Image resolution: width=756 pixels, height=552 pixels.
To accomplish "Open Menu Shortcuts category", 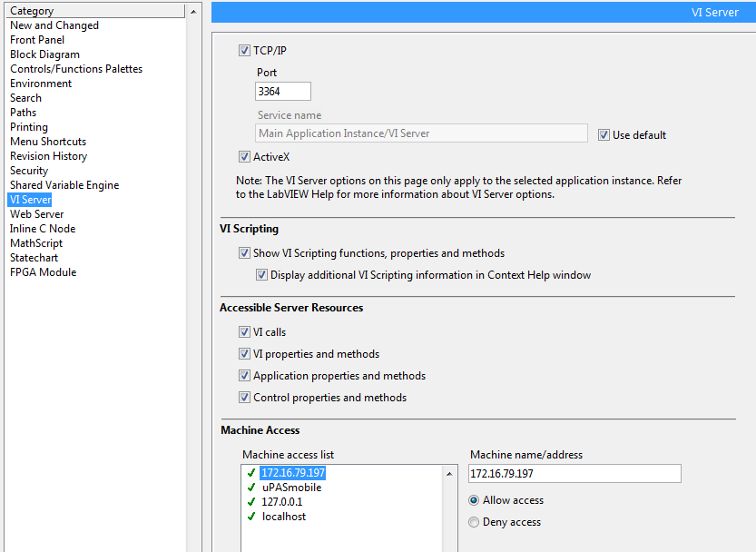I will pos(48,142).
